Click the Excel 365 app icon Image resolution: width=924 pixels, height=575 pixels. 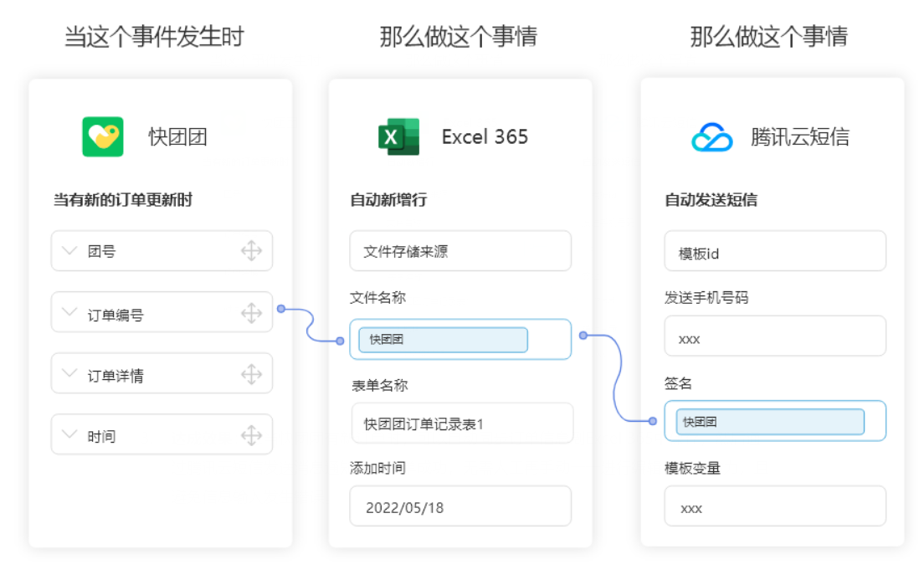398,136
